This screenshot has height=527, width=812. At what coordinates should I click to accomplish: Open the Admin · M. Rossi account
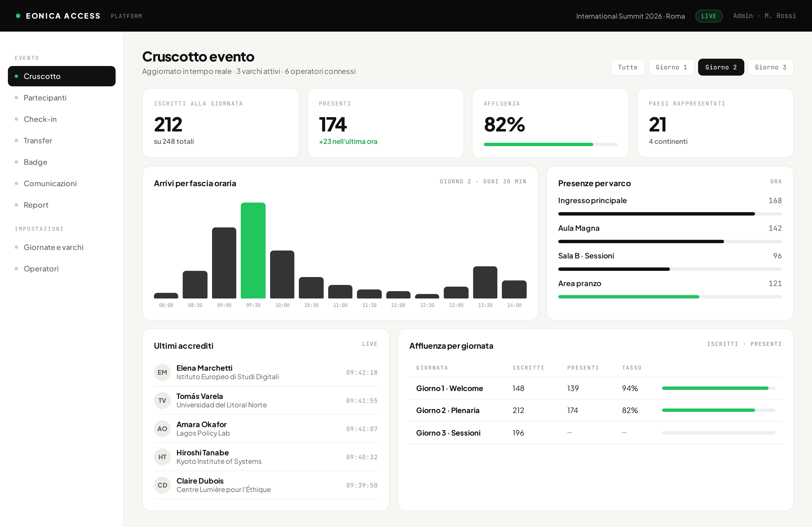764,16
